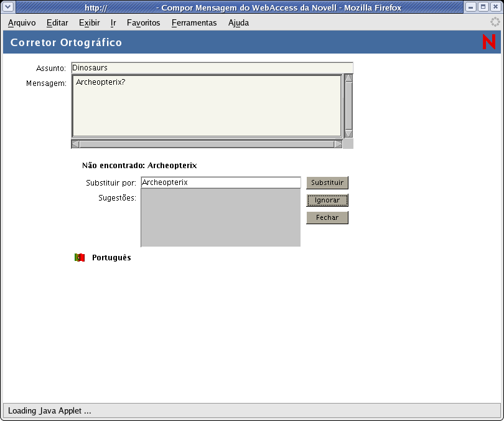The height and width of the screenshot is (421, 504).
Task: Click the red Novell N logo
Action: (x=489, y=42)
